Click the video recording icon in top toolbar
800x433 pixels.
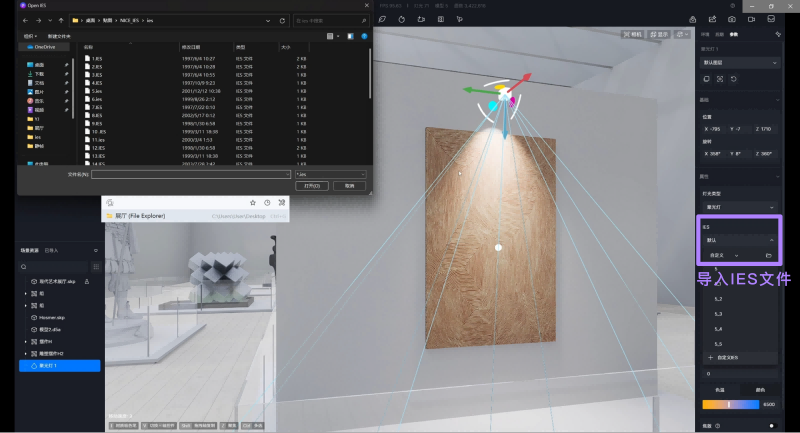(x=751, y=18)
